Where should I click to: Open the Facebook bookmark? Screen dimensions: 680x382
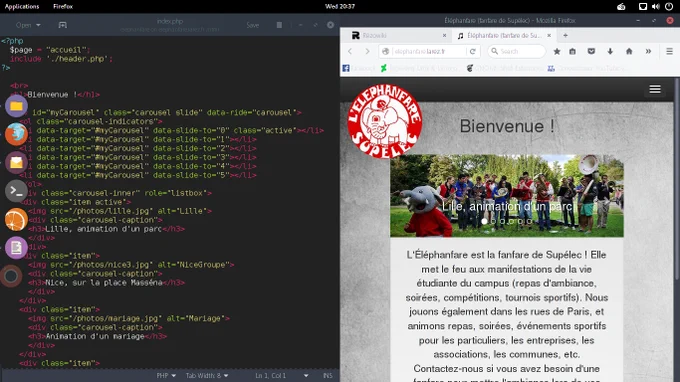[359, 68]
